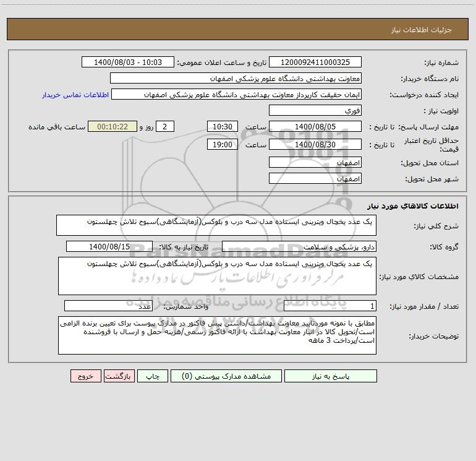Click the شرح کلی نیاز label

[x=436, y=226]
